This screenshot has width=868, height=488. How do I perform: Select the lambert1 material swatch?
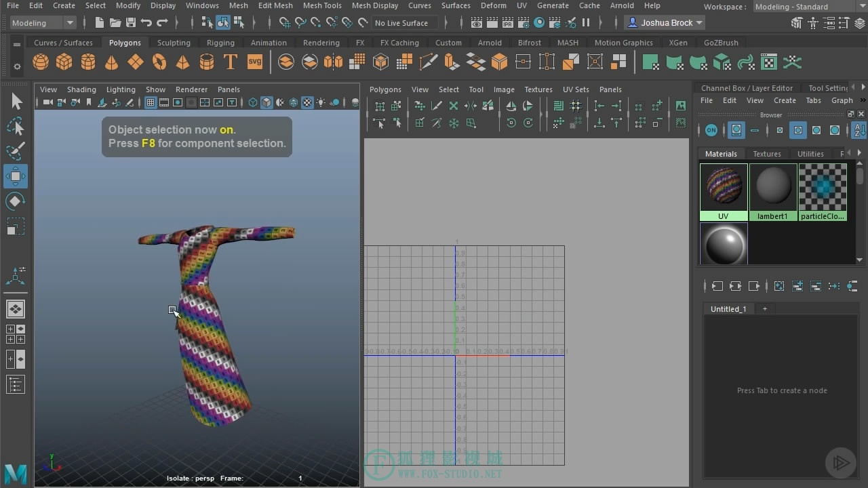[x=773, y=192]
